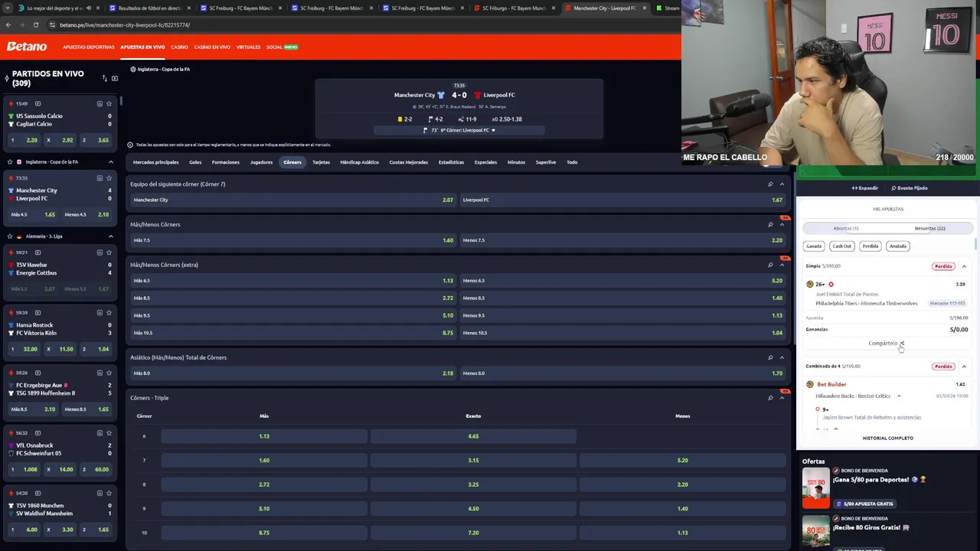
Task: Filter settled bets by Ganada
Action: coord(814,246)
